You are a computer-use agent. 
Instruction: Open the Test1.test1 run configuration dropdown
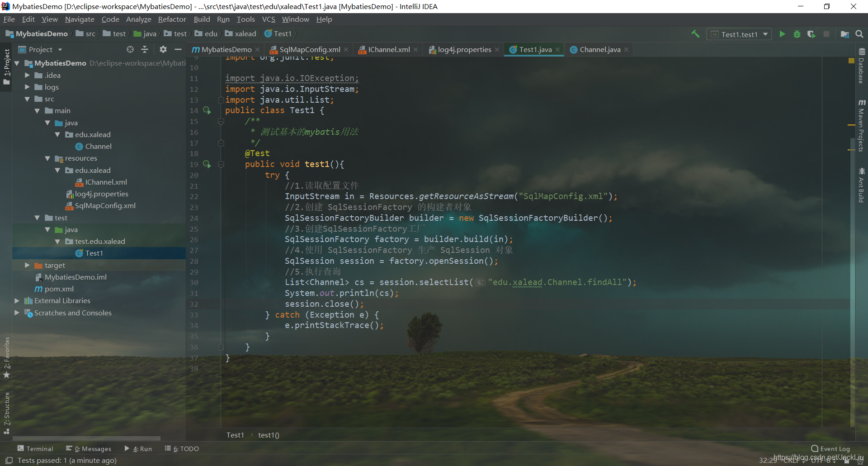(x=739, y=34)
